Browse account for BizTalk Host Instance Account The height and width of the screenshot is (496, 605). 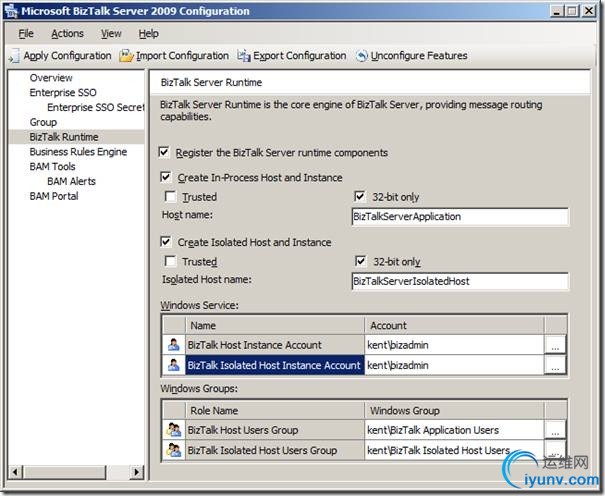(555, 345)
